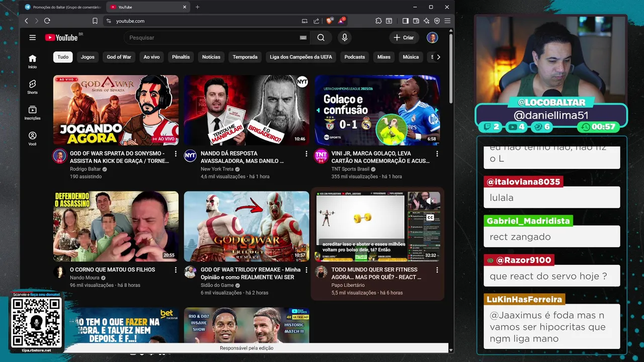This screenshot has width=644, height=362.
Task: Open more options for NANDO DÁ RESPOSTA video
Action: pos(306,154)
